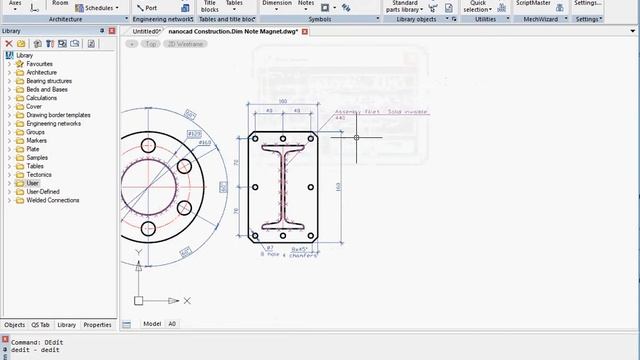Close the nanocad Construction drawing tab
640x360 pixels.
click(304, 31)
